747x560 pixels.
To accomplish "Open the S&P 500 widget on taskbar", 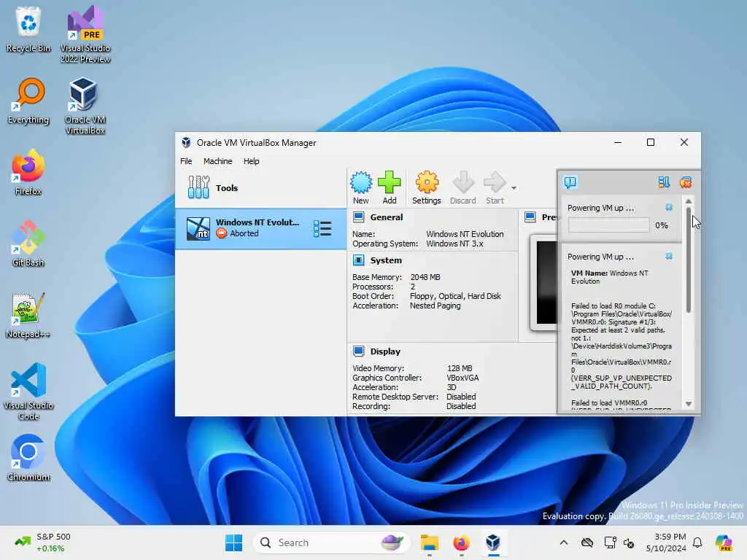I will coord(43,542).
